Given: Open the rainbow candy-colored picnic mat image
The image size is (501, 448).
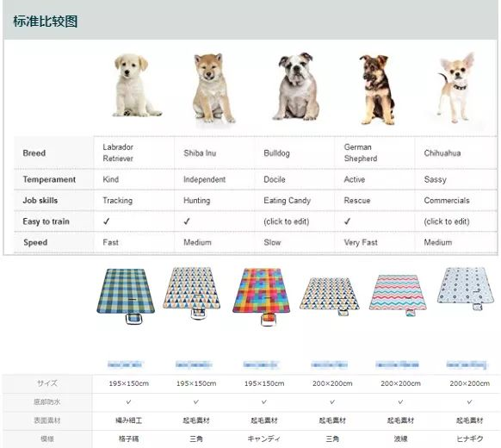Looking at the screenshot, I should [x=262, y=296].
